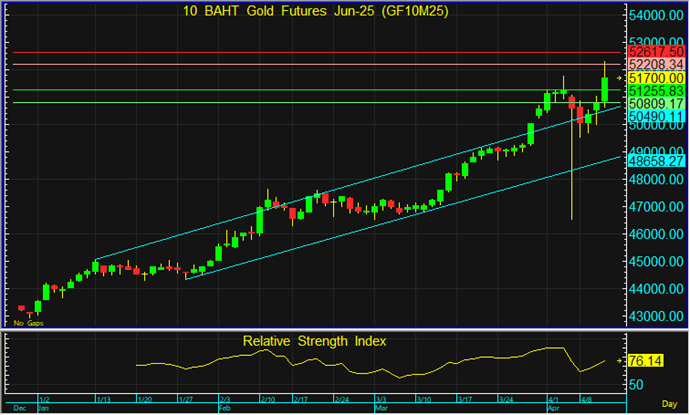The height and width of the screenshot is (415, 690).
Task: Click the No Gaps label
Action: click(27, 323)
